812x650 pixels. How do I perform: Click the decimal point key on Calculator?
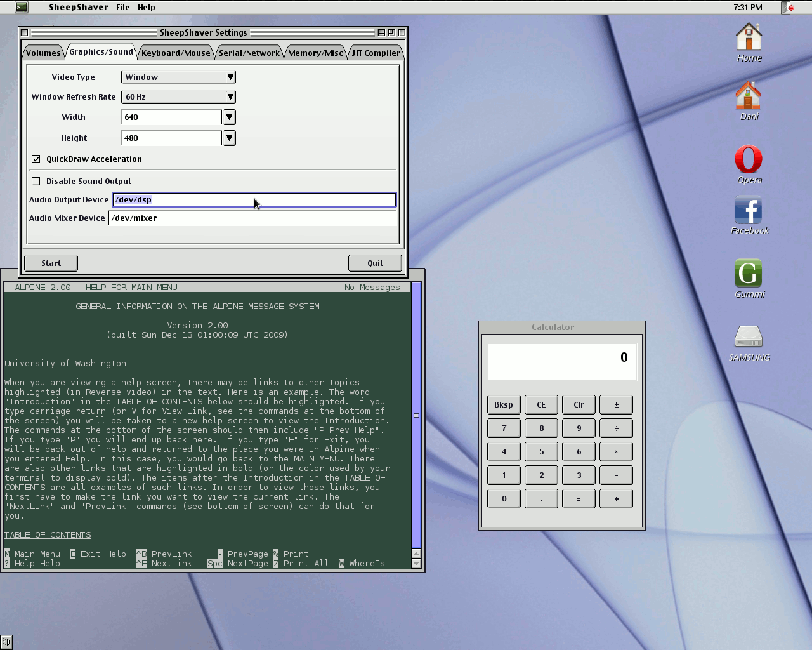(x=541, y=499)
